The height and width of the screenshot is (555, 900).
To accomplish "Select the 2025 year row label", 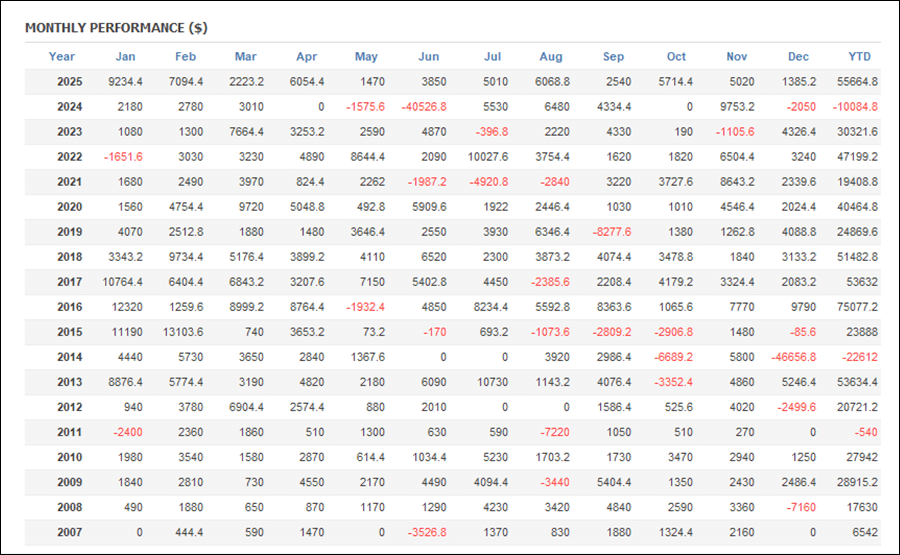I will coord(69,82).
